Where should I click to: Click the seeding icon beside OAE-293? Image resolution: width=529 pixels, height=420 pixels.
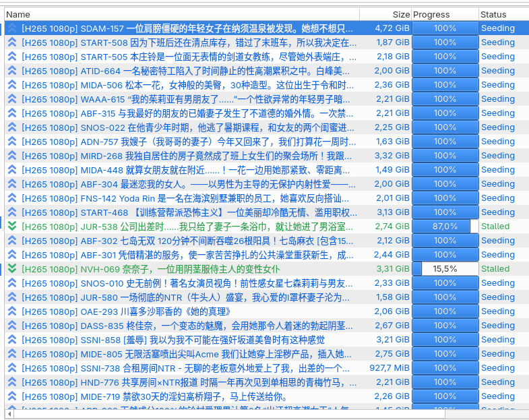(x=12, y=311)
